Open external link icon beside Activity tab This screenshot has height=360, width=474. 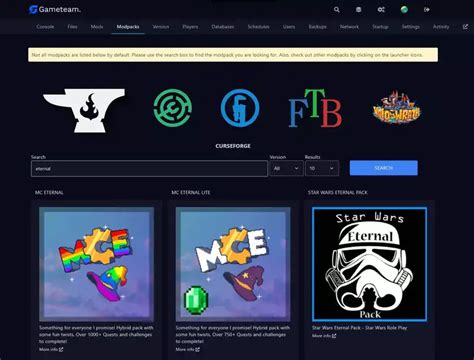[x=465, y=27]
